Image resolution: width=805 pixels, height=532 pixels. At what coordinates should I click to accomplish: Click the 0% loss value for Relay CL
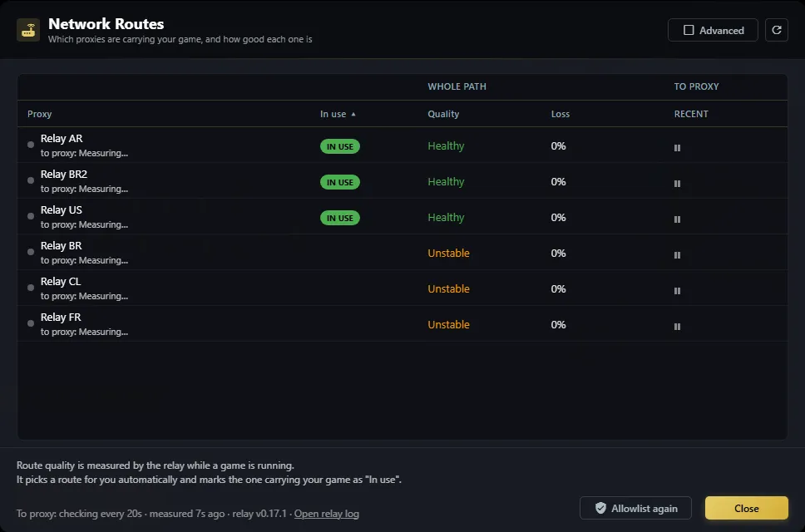click(558, 289)
